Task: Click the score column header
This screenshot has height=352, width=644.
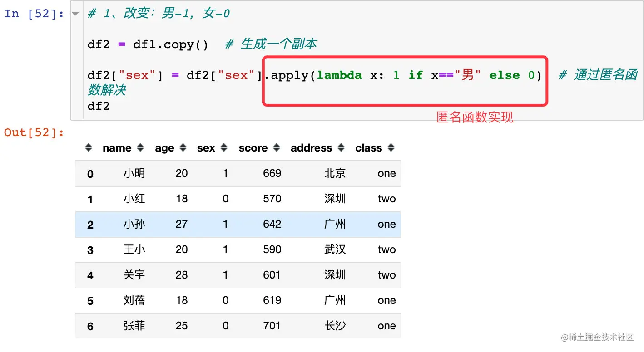Action: pos(253,148)
